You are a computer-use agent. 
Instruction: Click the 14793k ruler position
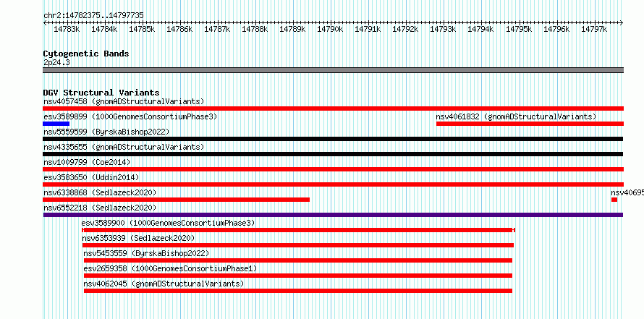coord(443,29)
